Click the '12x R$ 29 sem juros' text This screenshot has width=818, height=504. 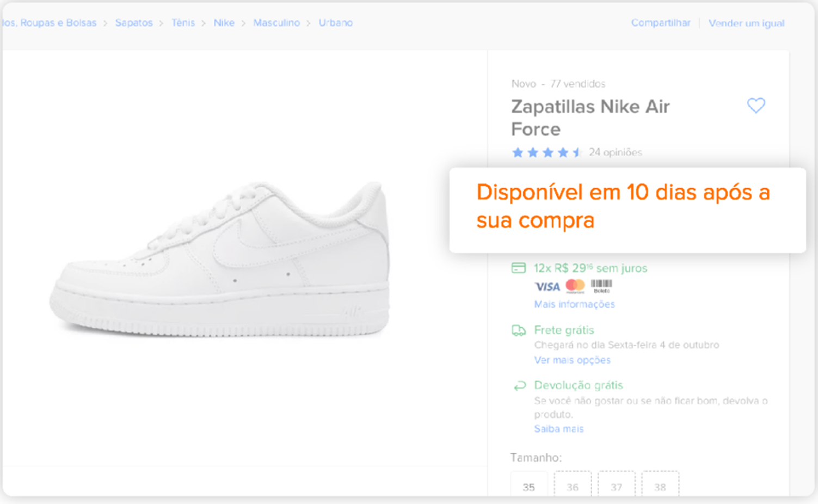591,268
